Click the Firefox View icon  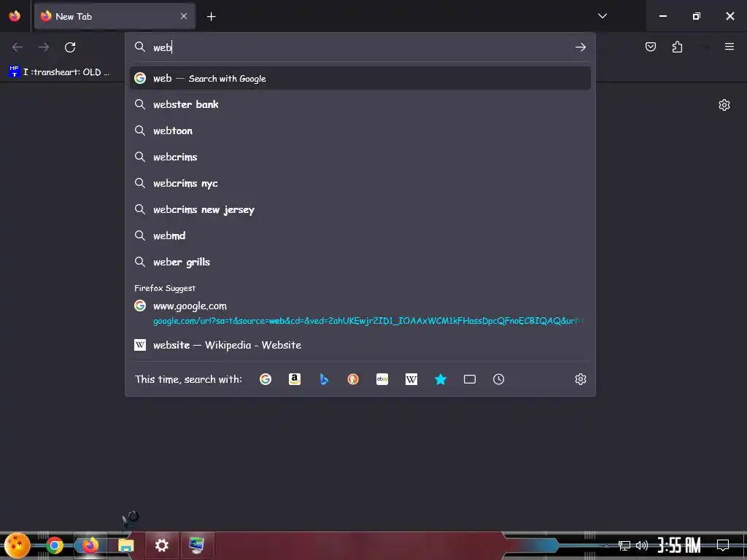[15, 16]
